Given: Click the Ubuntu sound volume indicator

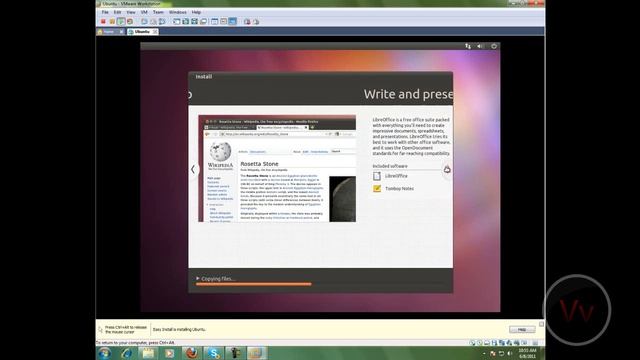Looking at the screenshot, I should [x=480, y=46].
